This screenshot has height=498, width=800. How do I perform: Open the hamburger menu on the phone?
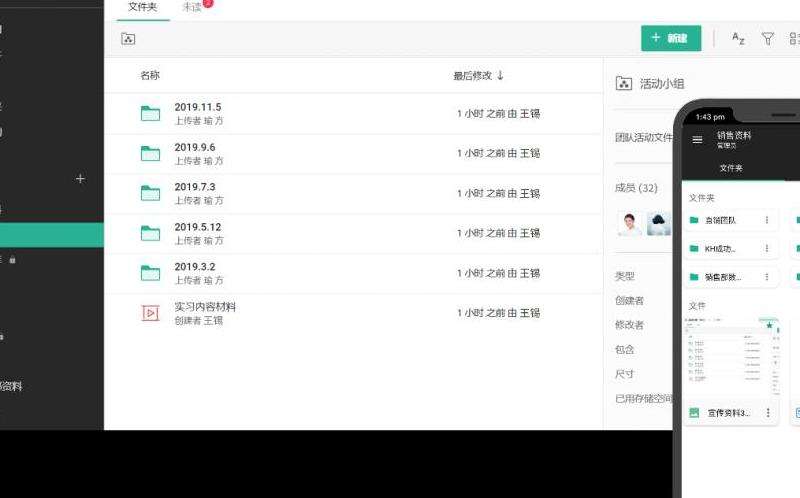(x=697, y=140)
